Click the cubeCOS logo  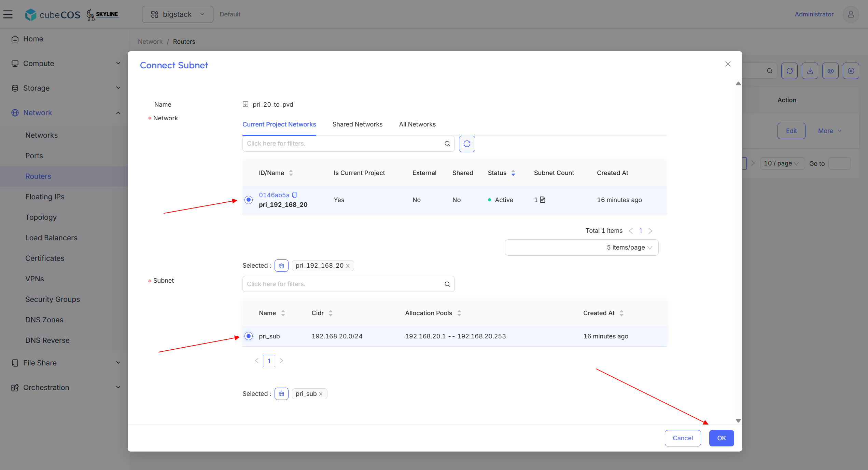pyautogui.click(x=53, y=14)
